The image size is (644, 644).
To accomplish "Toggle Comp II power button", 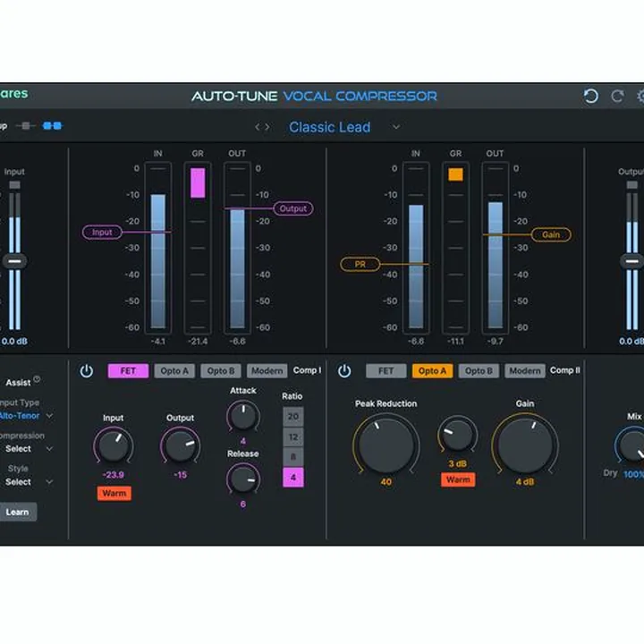I will click(x=344, y=371).
